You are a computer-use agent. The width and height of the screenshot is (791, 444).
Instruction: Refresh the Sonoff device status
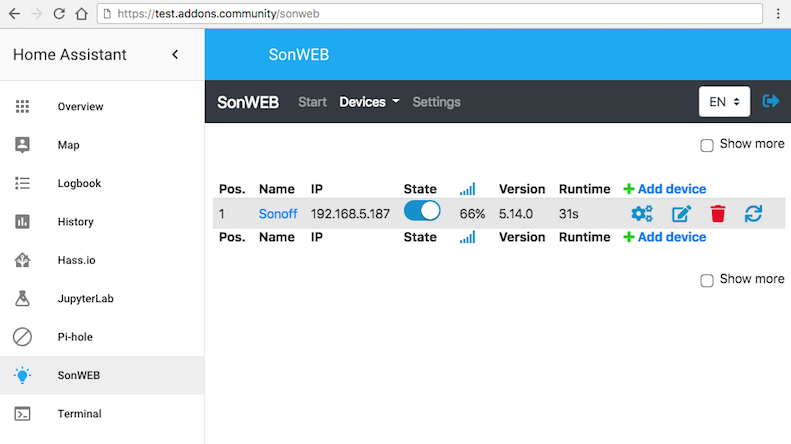coord(753,213)
